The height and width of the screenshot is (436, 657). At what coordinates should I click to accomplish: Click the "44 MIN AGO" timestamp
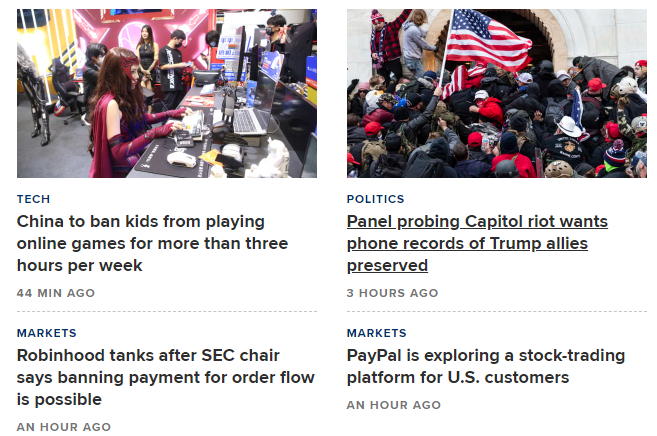click(x=56, y=293)
